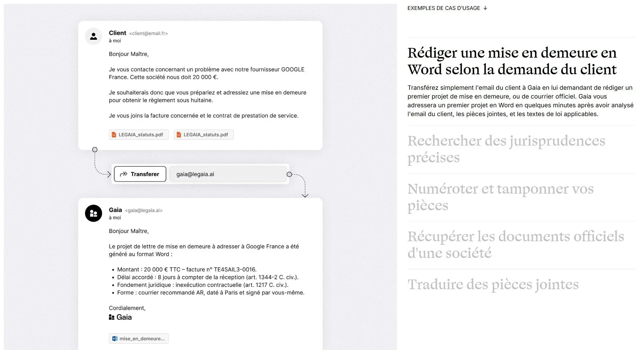The width and height of the screenshot is (644, 350).
Task: Click the first PDF file icon
Action: (114, 135)
